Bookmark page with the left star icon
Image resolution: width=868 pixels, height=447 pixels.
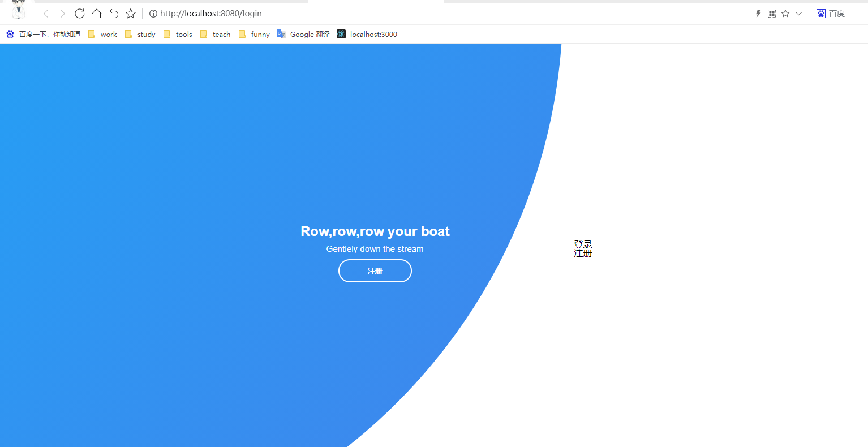click(131, 14)
